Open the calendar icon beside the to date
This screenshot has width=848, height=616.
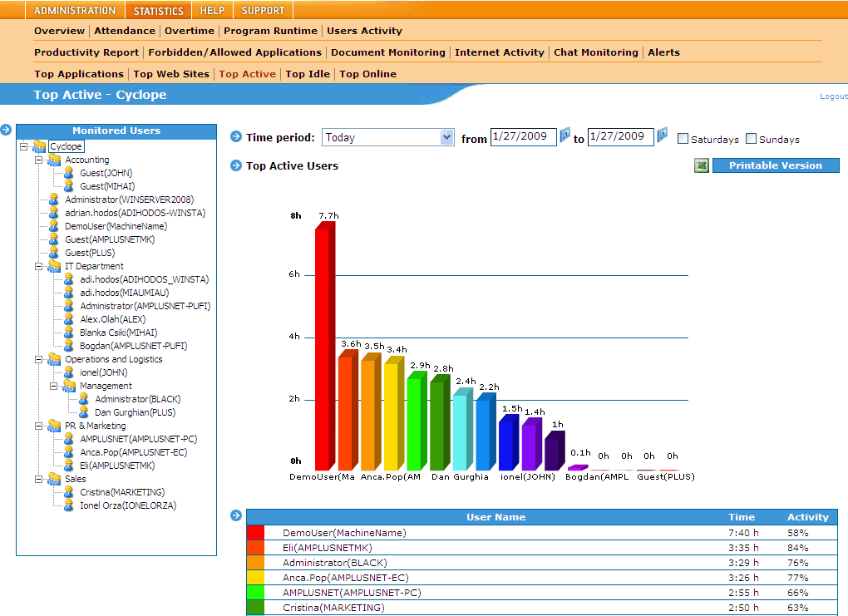point(663,136)
